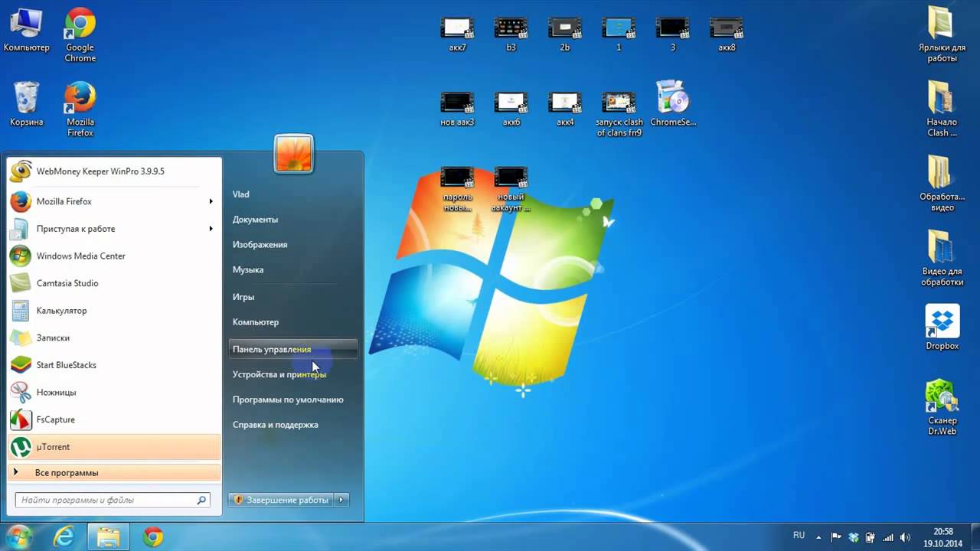Image resolution: width=980 pixels, height=551 pixels.
Task: Open the Dropbox desktop shortcut
Action: click(942, 328)
